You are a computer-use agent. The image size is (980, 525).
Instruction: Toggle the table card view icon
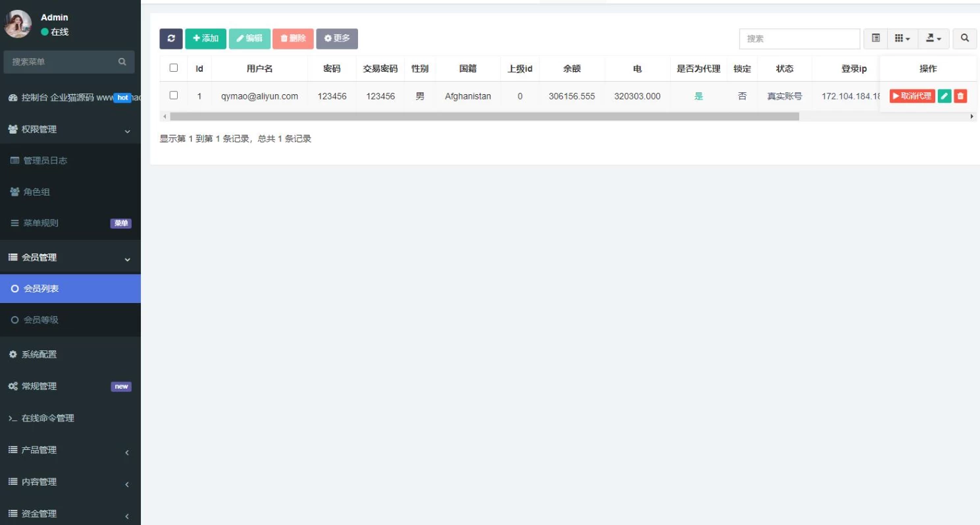click(875, 39)
